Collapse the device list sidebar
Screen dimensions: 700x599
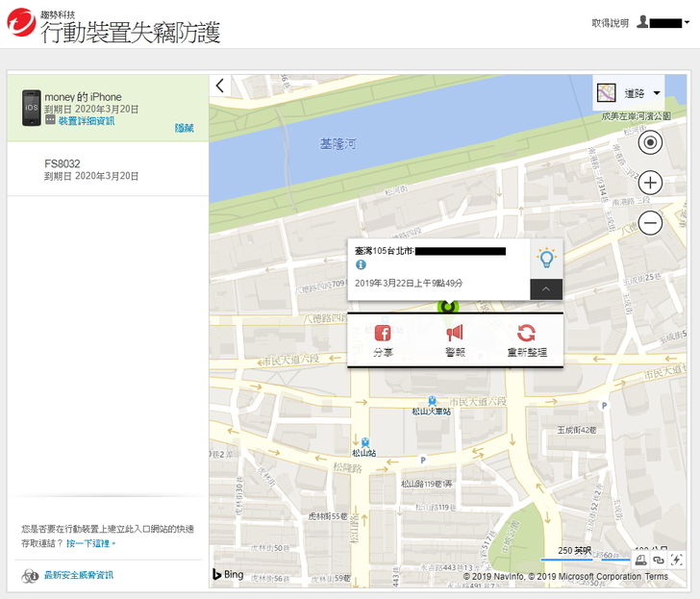tap(220, 86)
